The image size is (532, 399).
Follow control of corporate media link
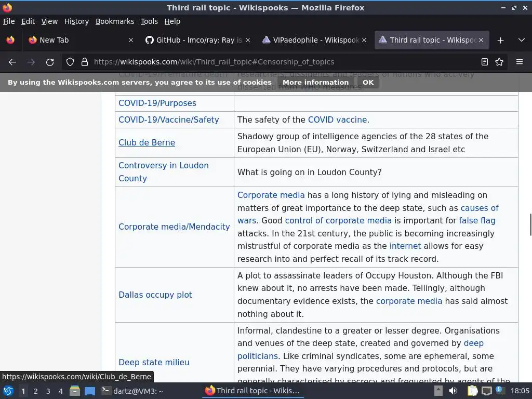(338, 220)
